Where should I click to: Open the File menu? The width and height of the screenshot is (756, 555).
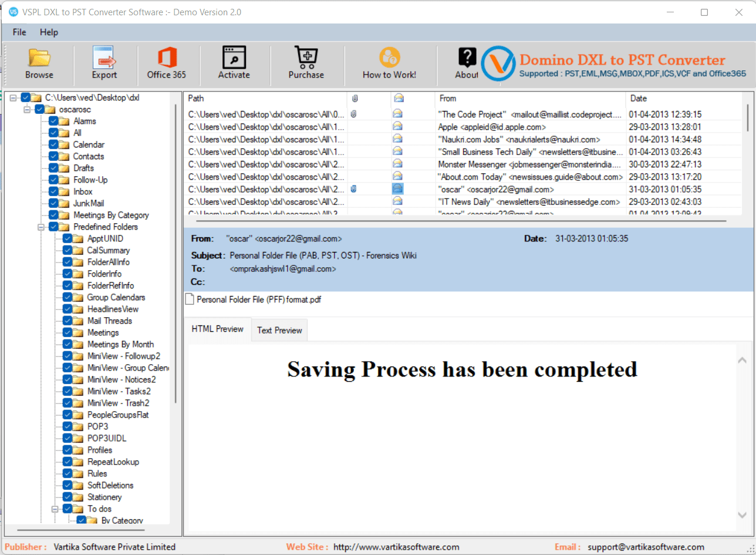(19, 32)
